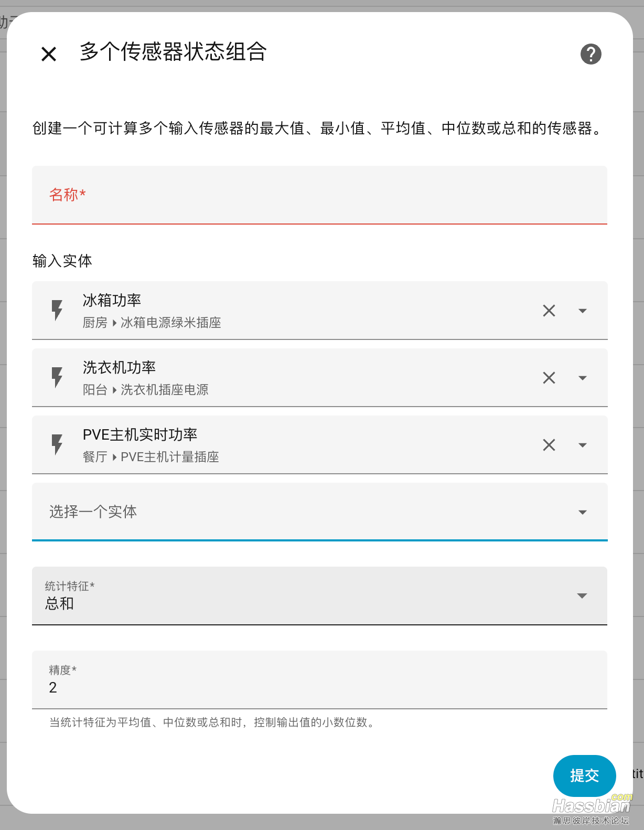This screenshot has width=644, height=830.
Task: Click the lightning icon beside 冰箱功率
Action: coord(57,310)
